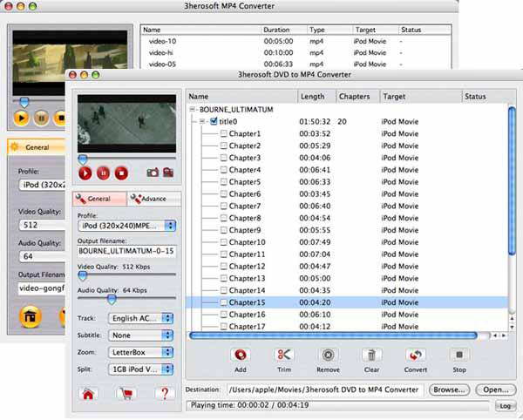Open help with the question mark icon

pyautogui.click(x=165, y=394)
